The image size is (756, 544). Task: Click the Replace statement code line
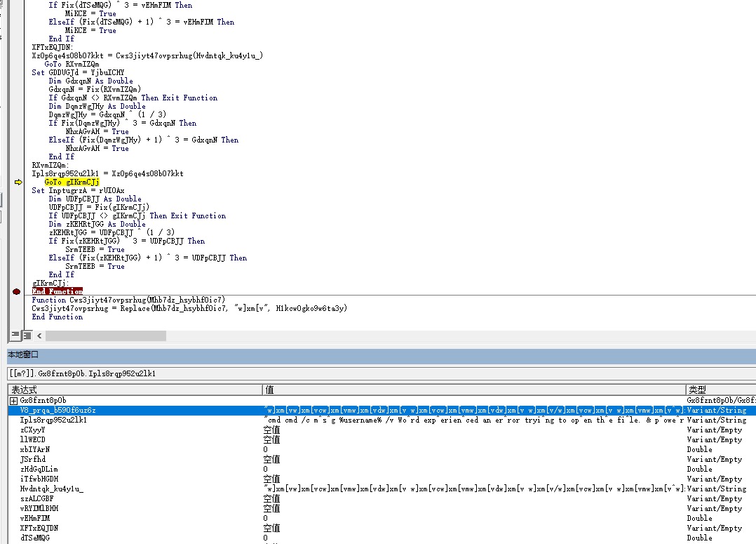tap(189, 308)
